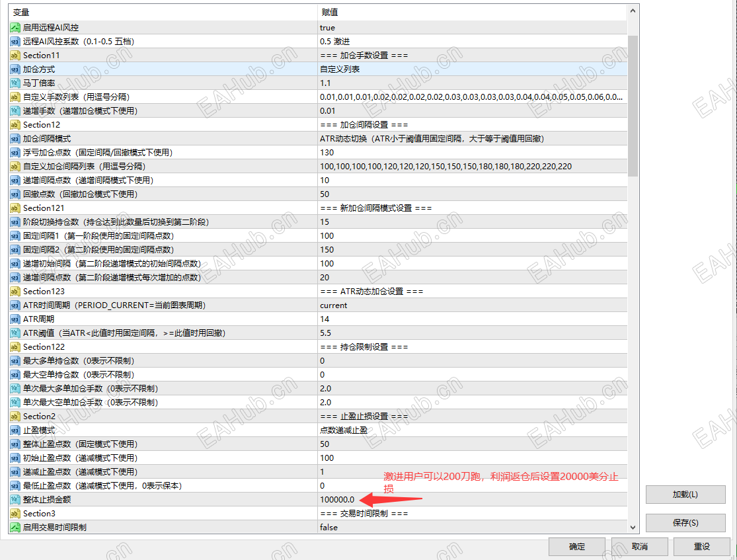Click the string icon beside Section12

click(x=15, y=124)
